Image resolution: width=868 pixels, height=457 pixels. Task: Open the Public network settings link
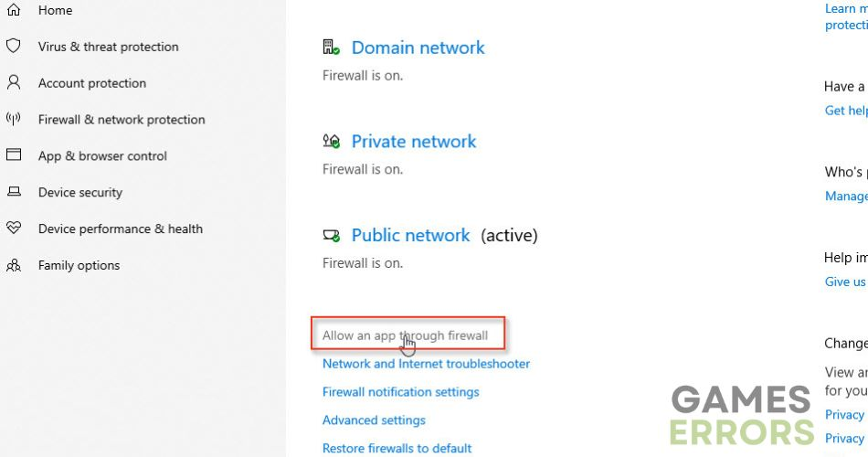click(410, 236)
